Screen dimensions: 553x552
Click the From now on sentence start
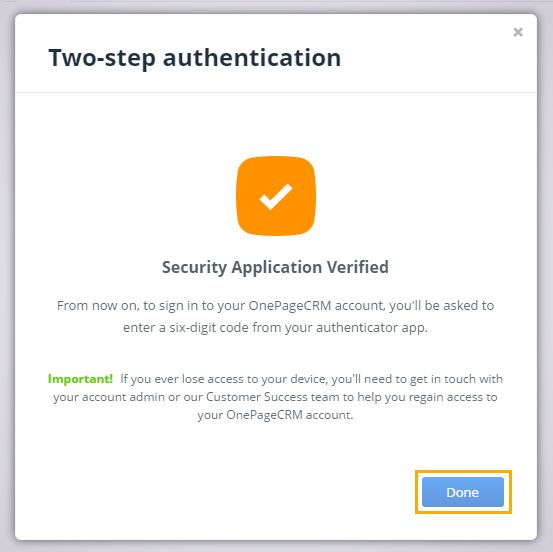point(98,305)
